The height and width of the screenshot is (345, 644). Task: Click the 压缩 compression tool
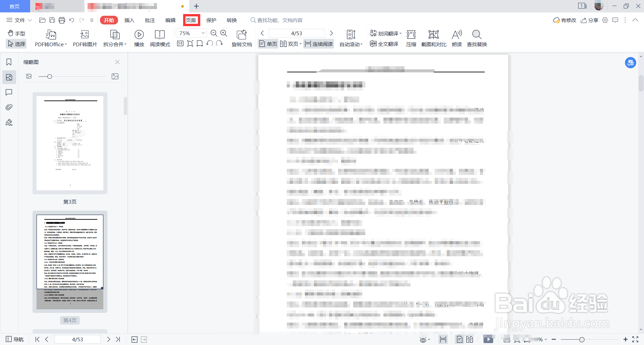coord(411,38)
